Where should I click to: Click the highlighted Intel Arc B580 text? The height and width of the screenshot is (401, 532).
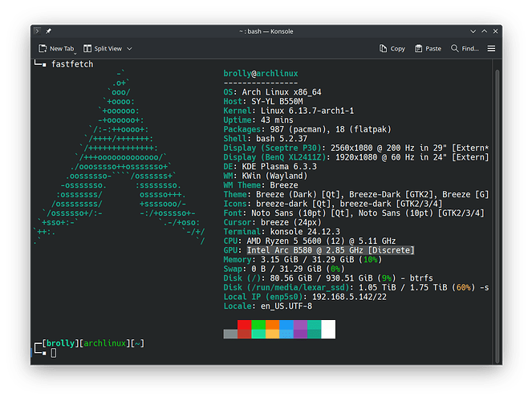(331, 250)
